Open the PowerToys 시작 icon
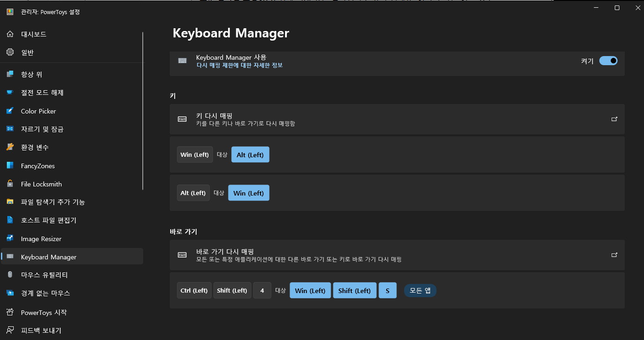 (x=10, y=313)
